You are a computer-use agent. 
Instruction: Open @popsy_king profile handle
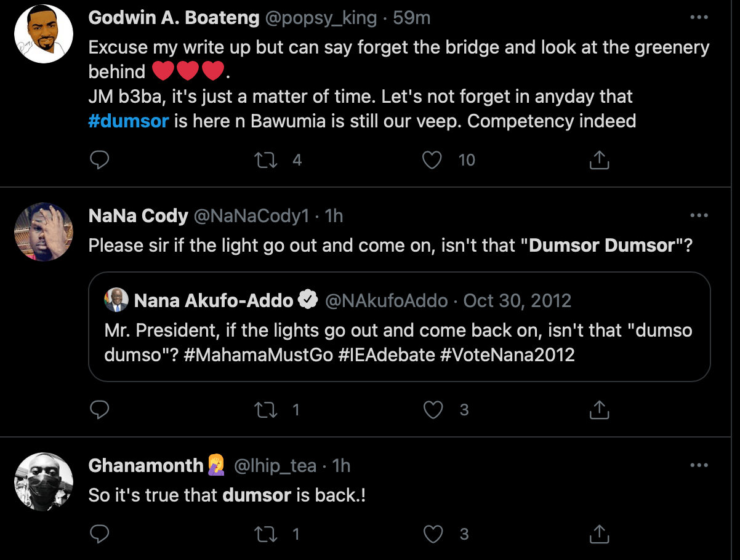[320, 18]
